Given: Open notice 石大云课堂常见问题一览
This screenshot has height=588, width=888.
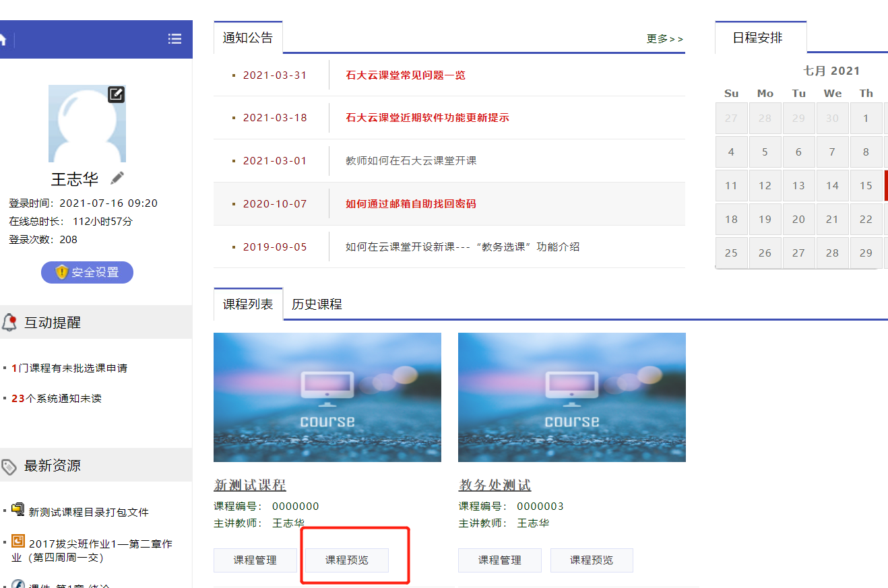Looking at the screenshot, I should click(405, 75).
